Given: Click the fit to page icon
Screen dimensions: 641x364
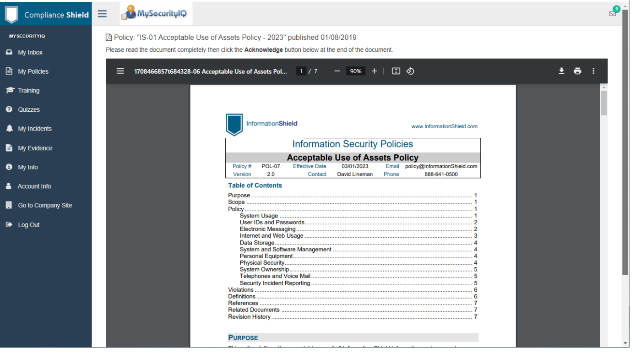Looking at the screenshot, I should pos(396,71).
